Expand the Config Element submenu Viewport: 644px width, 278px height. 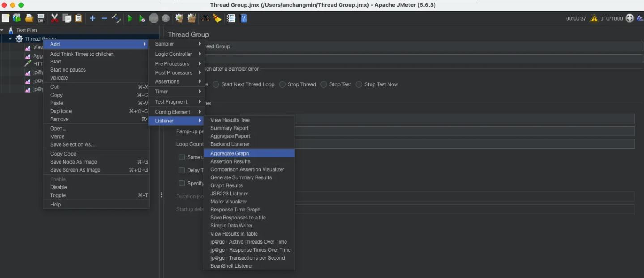click(x=177, y=112)
